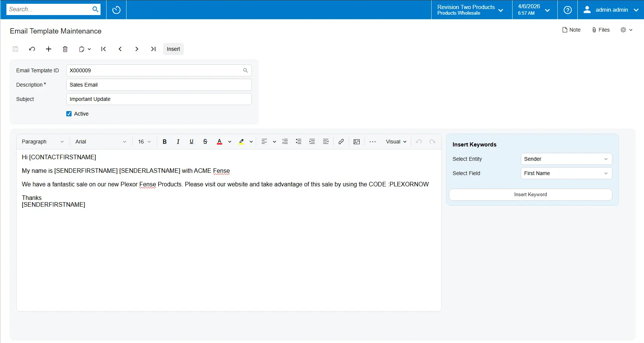Click the text alignment icon
Viewport: 644px width, 343px height.
click(x=264, y=142)
